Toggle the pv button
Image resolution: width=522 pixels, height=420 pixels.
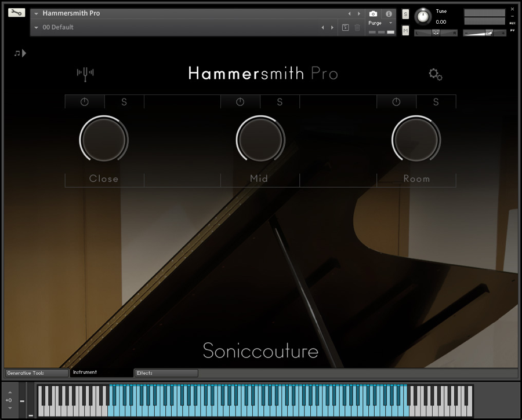click(x=512, y=30)
